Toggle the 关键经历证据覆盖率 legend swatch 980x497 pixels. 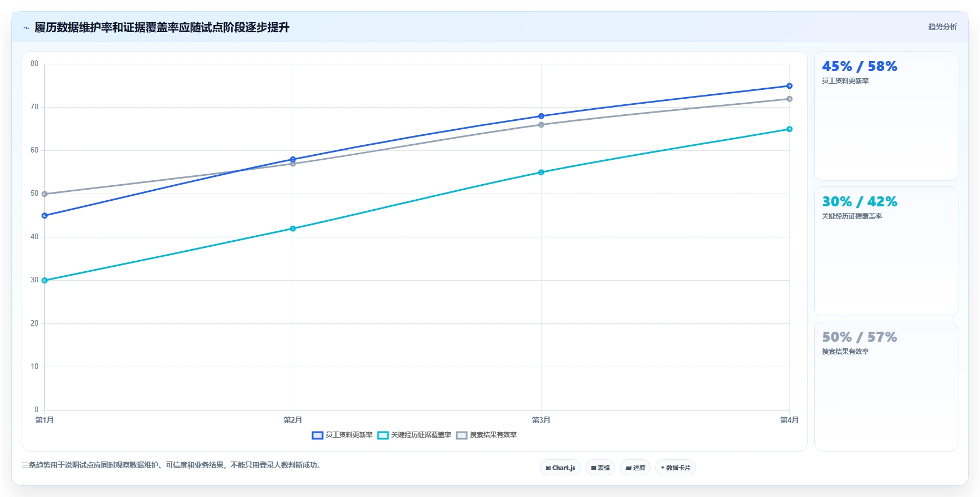click(383, 435)
